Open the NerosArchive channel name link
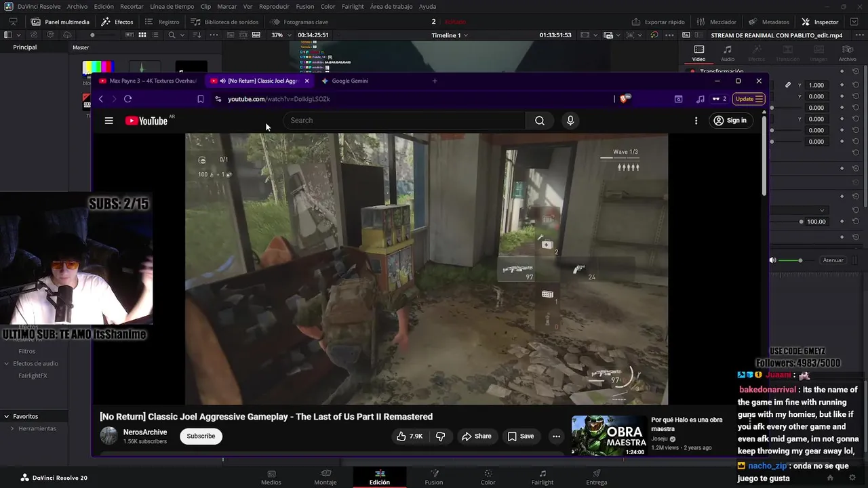 point(145,432)
